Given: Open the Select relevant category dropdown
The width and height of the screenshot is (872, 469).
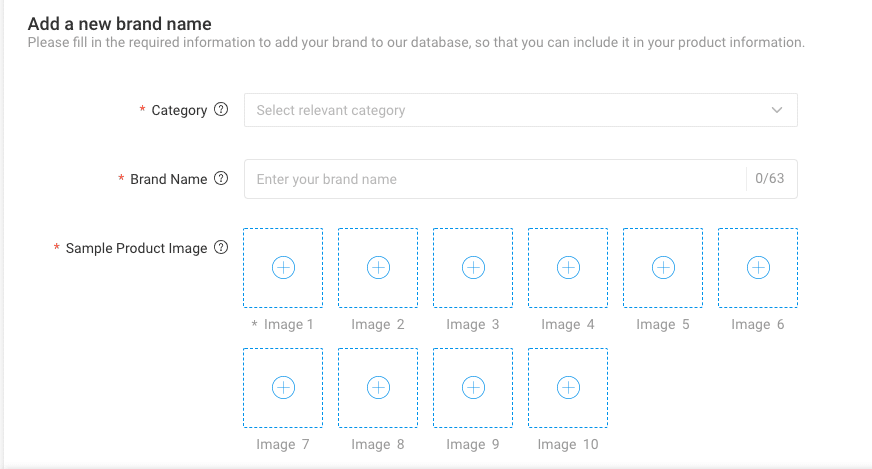Looking at the screenshot, I should click(x=500, y=110).
